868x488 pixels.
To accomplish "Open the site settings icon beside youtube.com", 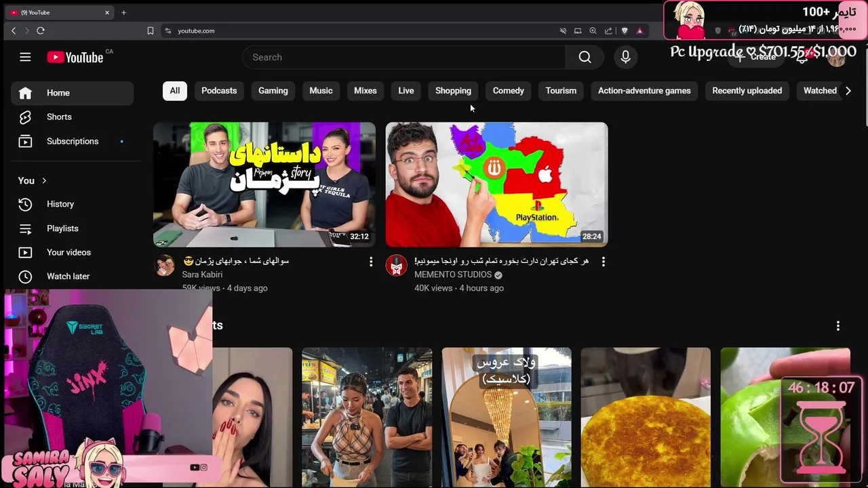I will [168, 30].
